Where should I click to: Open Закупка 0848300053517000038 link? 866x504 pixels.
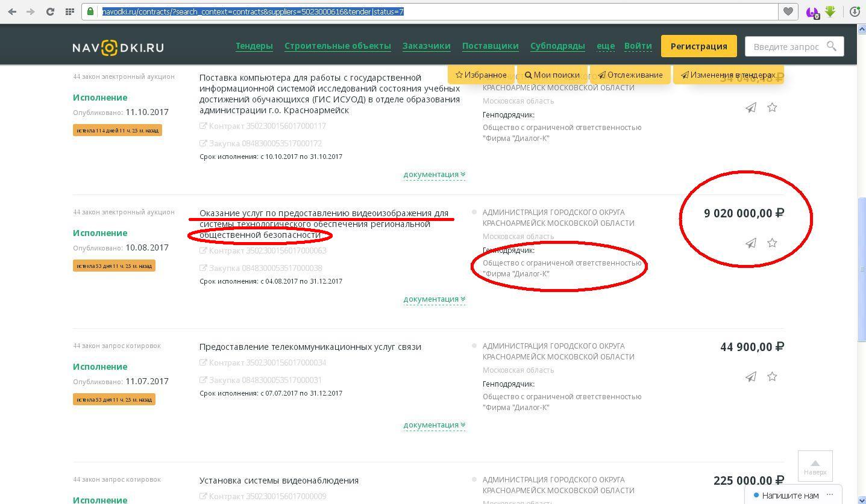261,269
